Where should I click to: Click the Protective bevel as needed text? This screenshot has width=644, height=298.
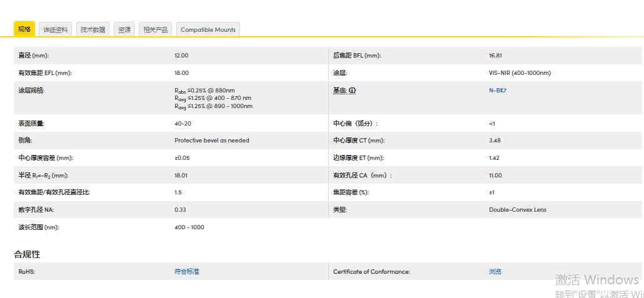click(211, 141)
